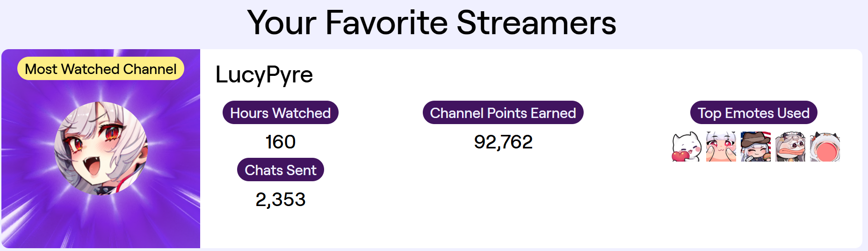
Task: Click the Hours Watched label pill
Action: (x=280, y=113)
